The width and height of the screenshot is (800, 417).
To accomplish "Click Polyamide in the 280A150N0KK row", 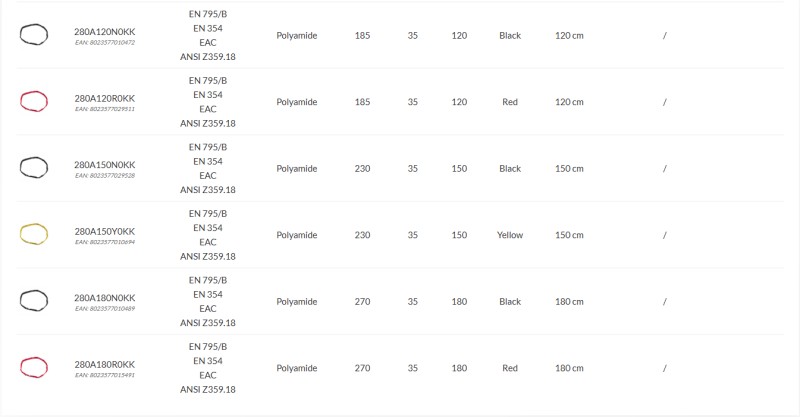I will [296, 168].
